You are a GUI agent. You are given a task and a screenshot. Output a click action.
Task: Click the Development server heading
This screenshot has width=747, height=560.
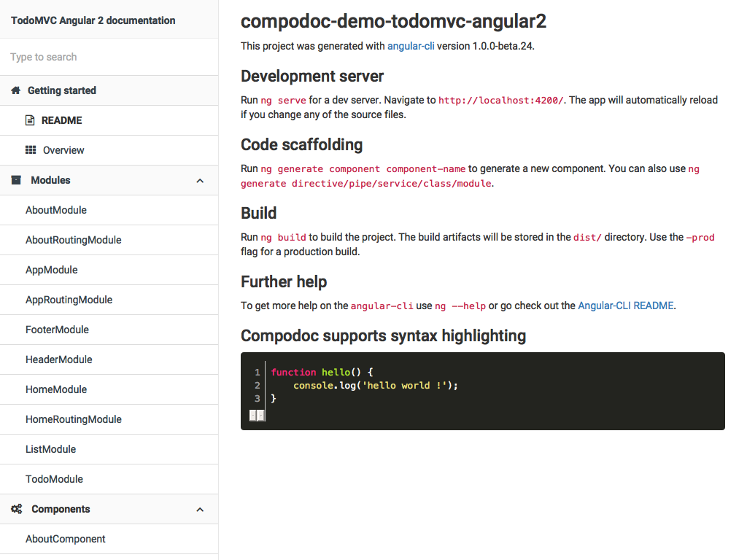point(312,76)
